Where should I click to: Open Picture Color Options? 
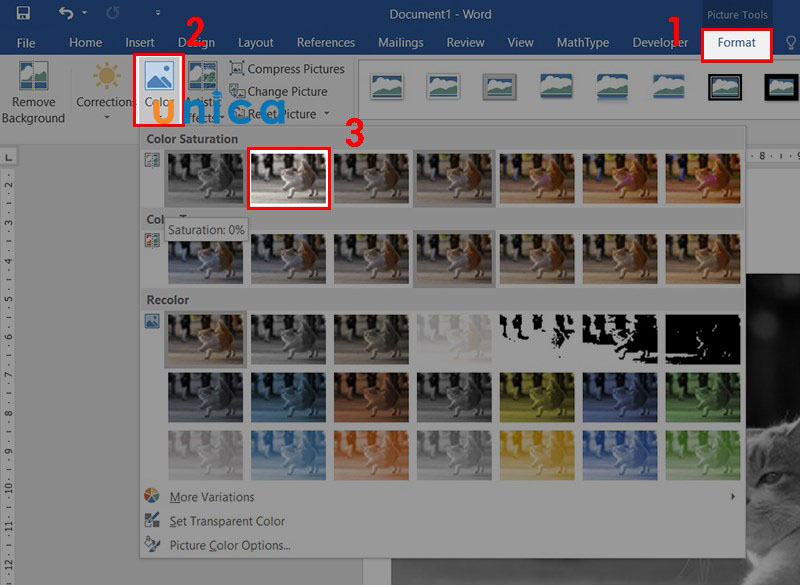(x=442, y=545)
